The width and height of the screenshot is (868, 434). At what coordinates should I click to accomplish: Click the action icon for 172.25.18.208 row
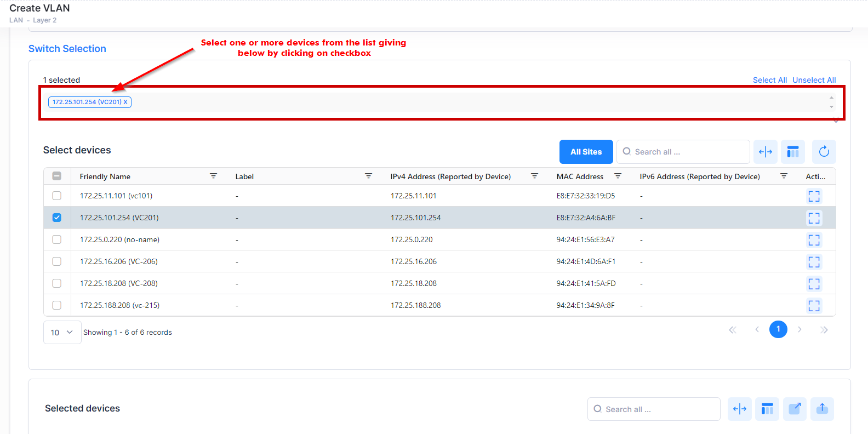(x=814, y=284)
